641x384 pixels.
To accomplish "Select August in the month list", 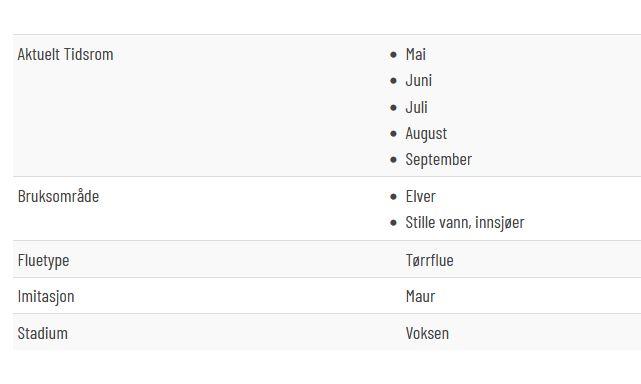I will click(x=426, y=134).
